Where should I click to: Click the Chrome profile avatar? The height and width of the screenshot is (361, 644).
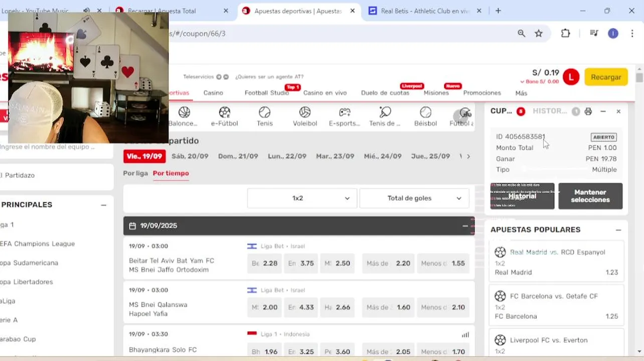[613, 33]
